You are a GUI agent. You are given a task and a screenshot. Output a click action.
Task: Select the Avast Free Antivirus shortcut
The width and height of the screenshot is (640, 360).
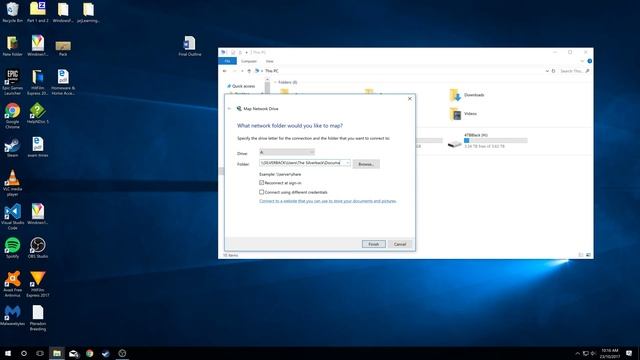(12, 284)
